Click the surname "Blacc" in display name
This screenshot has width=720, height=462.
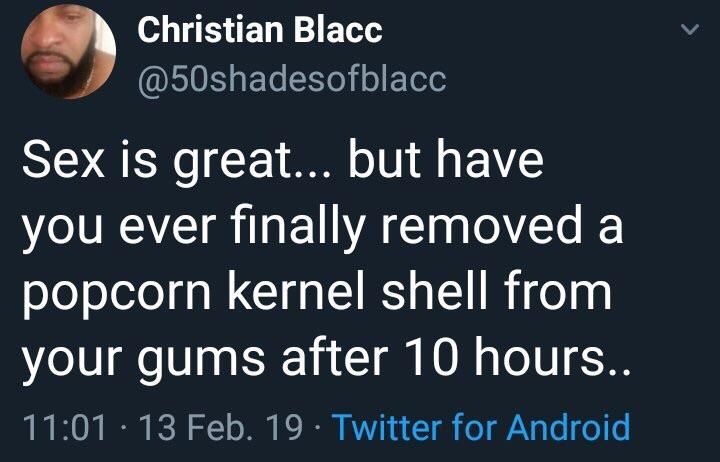338,30
